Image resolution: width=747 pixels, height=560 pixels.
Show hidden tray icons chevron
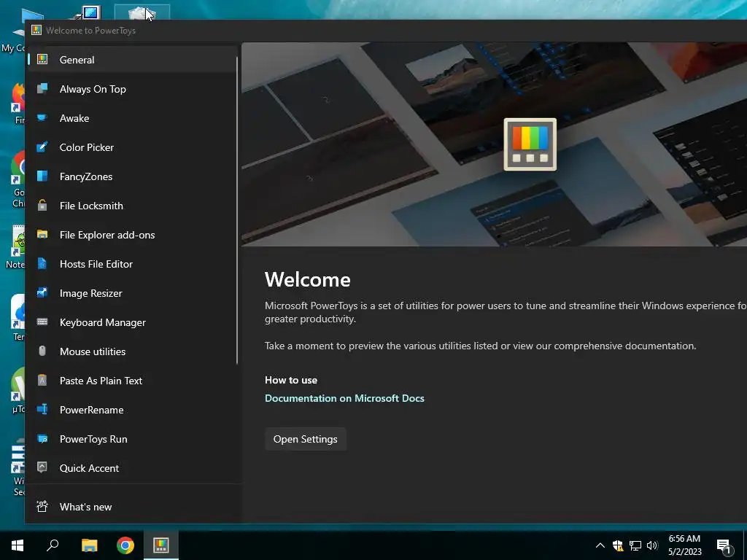600,545
